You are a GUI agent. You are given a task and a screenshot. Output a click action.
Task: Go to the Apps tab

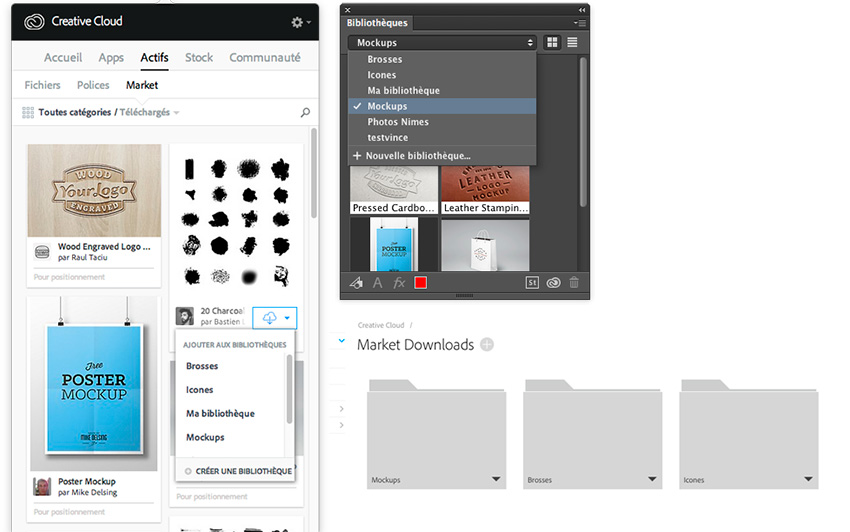(111, 57)
